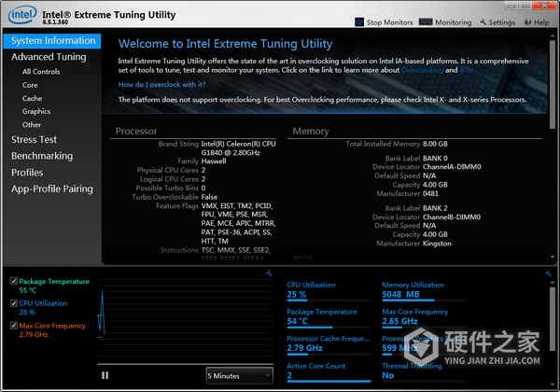This screenshot has height=392, width=560.
Task: Click the main panel vertical scrollbar thumb
Action: click(x=553, y=85)
